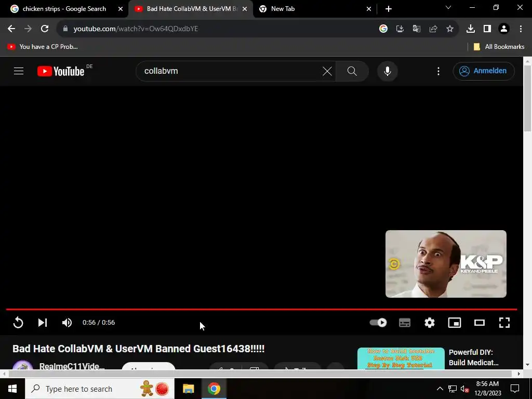Screen dimensions: 532x399
Task: Toggle subtitles/captions button
Action: [404, 323]
